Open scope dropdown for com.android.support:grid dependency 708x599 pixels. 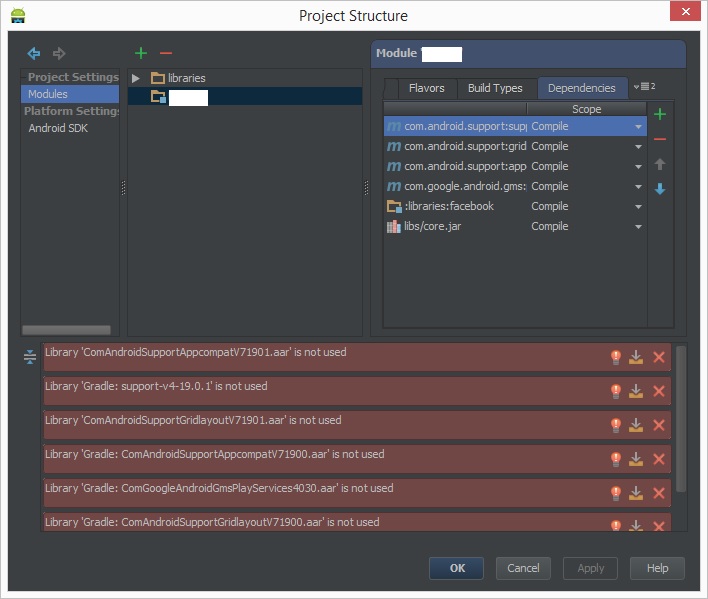pyautogui.click(x=638, y=147)
